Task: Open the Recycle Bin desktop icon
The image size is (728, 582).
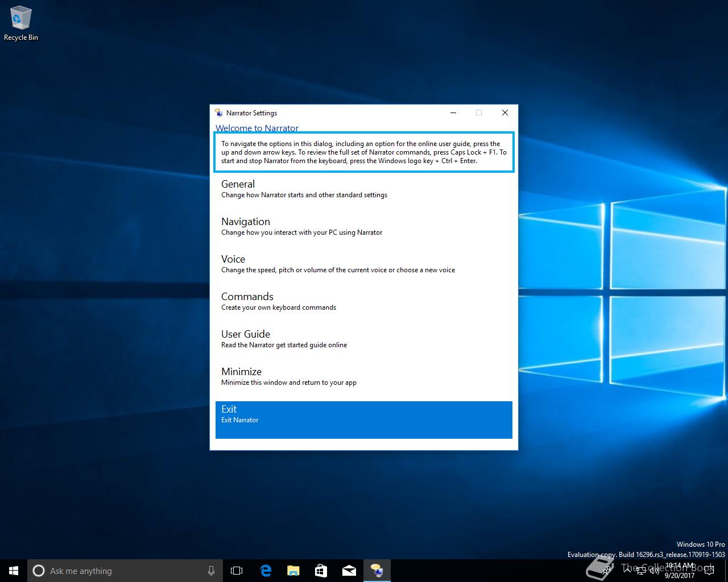Action: 20,24
